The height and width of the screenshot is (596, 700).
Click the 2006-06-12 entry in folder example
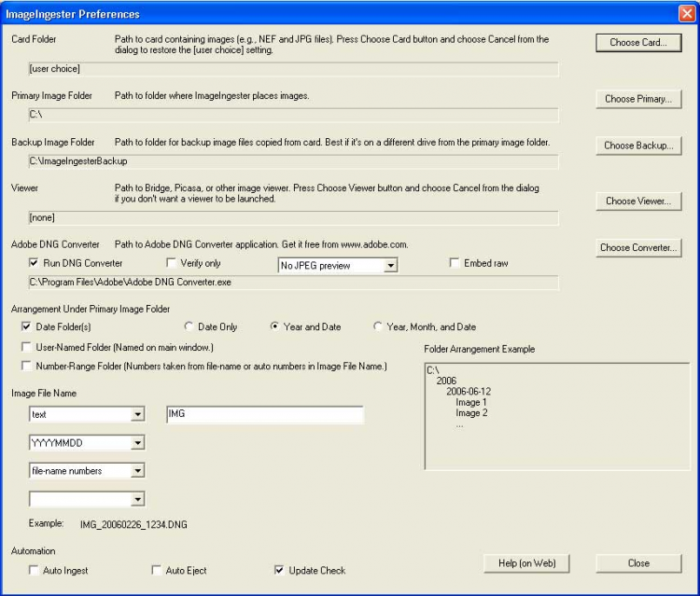pos(469,392)
